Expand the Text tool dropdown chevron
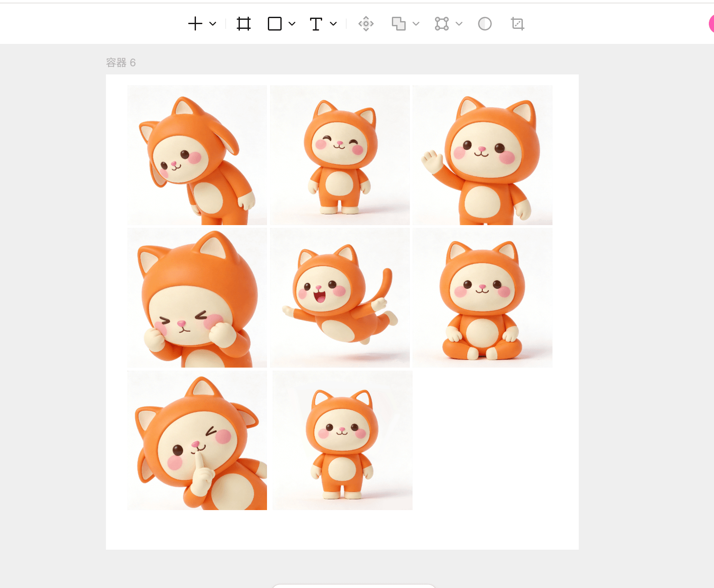714x588 pixels. tap(333, 24)
